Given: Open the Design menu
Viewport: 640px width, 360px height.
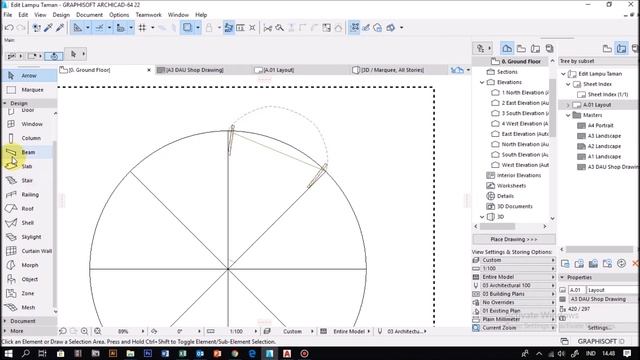Looking at the screenshot, I should [x=61, y=15].
